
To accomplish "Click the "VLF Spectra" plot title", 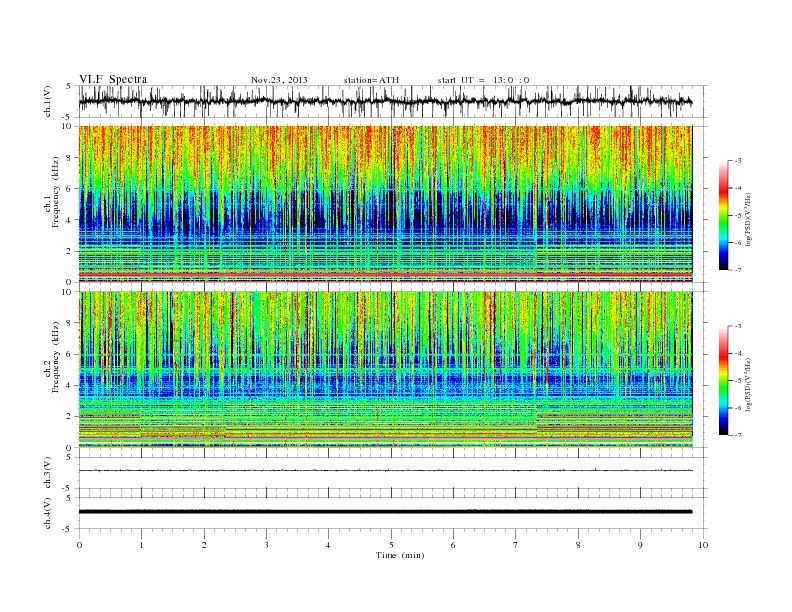I will click(113, 79).
